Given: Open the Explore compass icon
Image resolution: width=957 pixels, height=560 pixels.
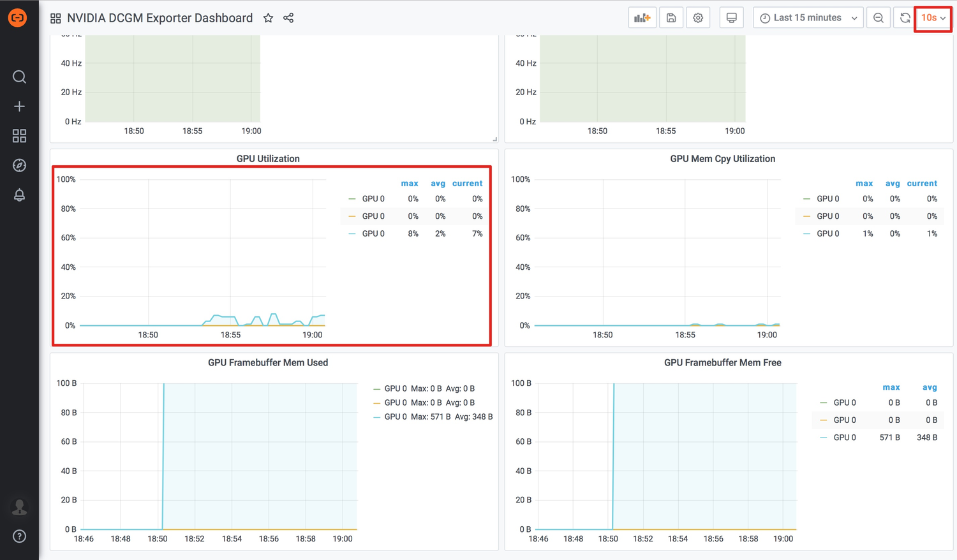Looking at the screenshot, I should tap(19, 165).
